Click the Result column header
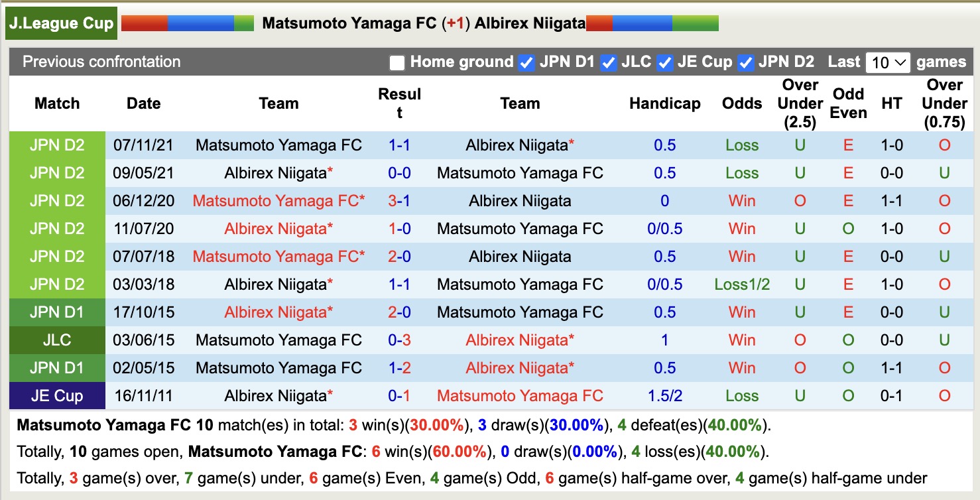 point(400,103)
